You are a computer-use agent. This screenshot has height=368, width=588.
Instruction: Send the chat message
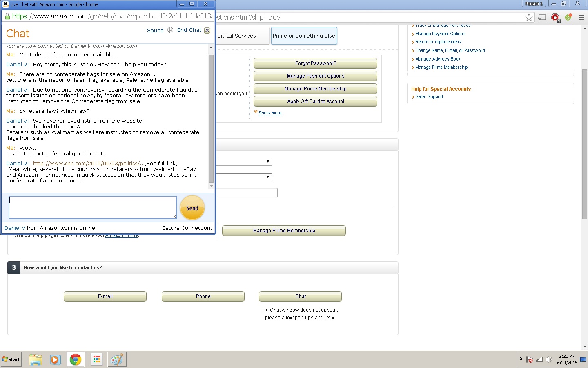coord(192,208)
